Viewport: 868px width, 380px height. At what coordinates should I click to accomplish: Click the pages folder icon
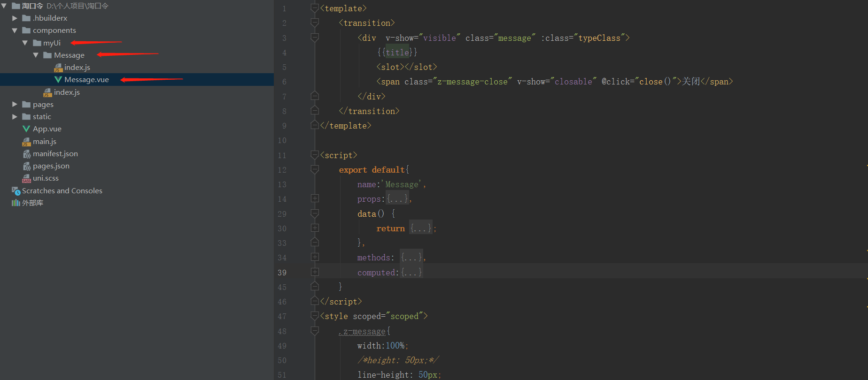coord(26,104)
